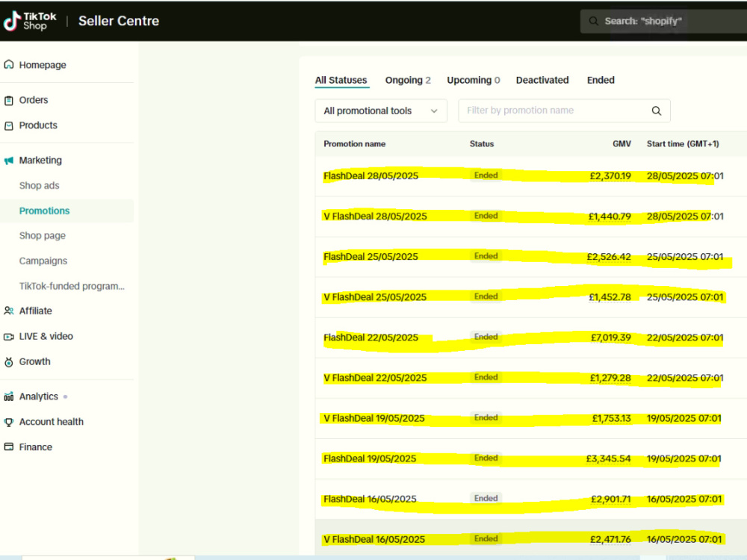Open promotion V FlashDeal 25/05/2025

375,297
